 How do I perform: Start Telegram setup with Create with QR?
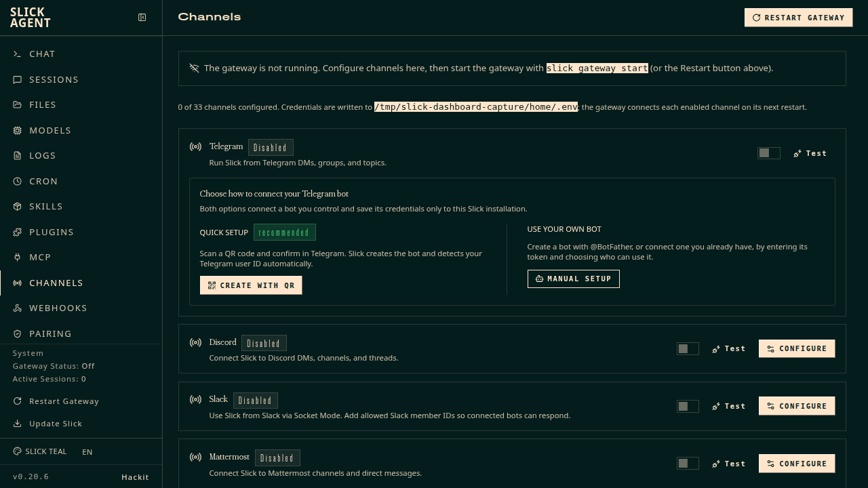[251, 285]
